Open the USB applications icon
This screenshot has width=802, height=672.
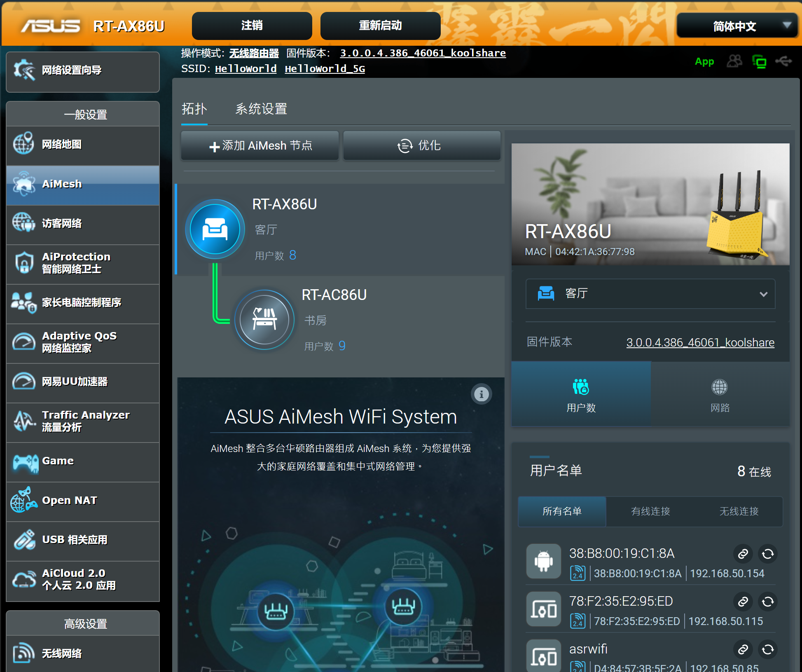(24, 540)
